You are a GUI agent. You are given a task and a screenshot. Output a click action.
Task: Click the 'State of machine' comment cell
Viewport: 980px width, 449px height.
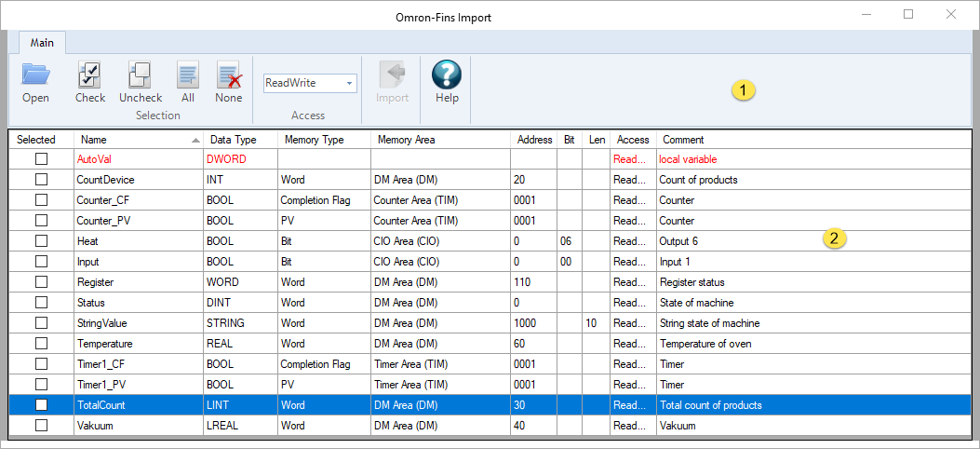click(x=813, y=303)
